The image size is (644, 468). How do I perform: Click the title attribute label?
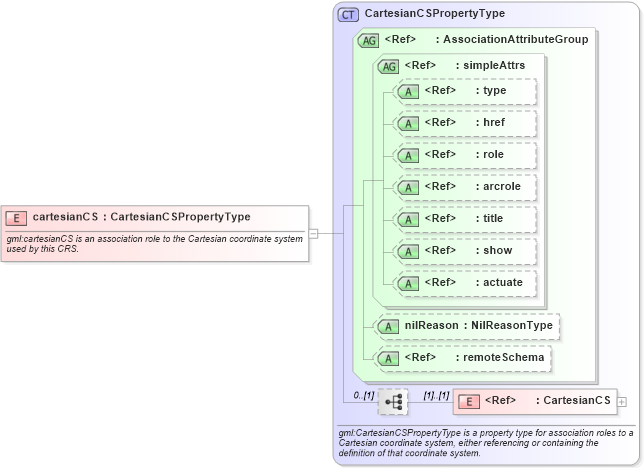[x=464, y=218]
